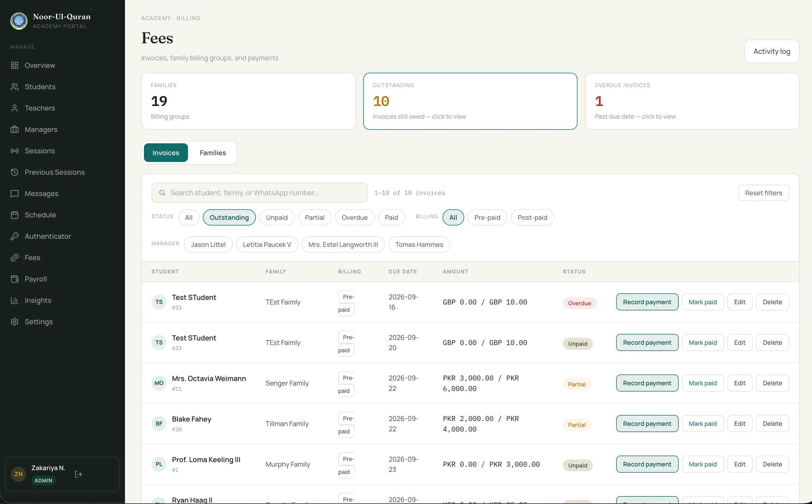Screen dimensions: 812x504
Task: Filter by manager Mrs. Estel Langworth III
Action: click(343, 244)
